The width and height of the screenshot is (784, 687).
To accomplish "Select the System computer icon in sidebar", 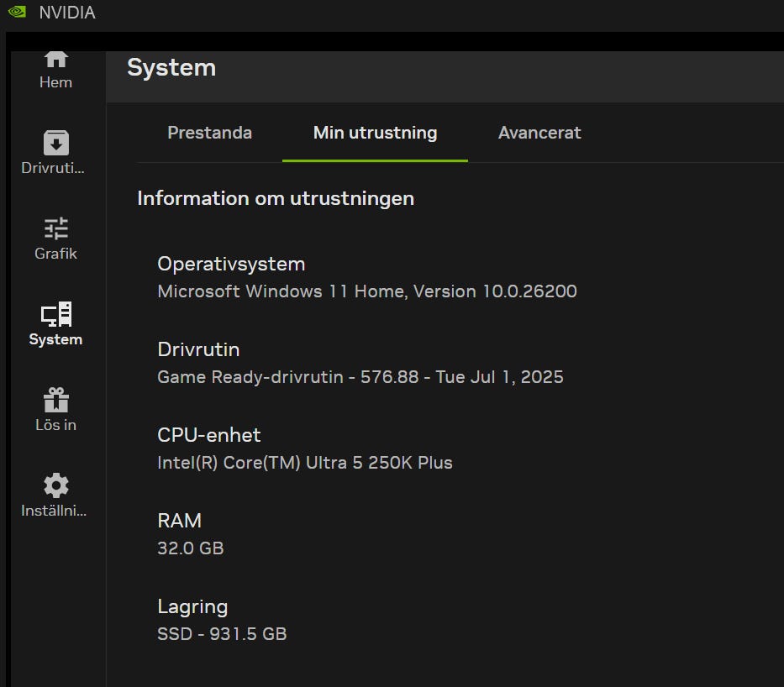I will [x=55, y=315].
